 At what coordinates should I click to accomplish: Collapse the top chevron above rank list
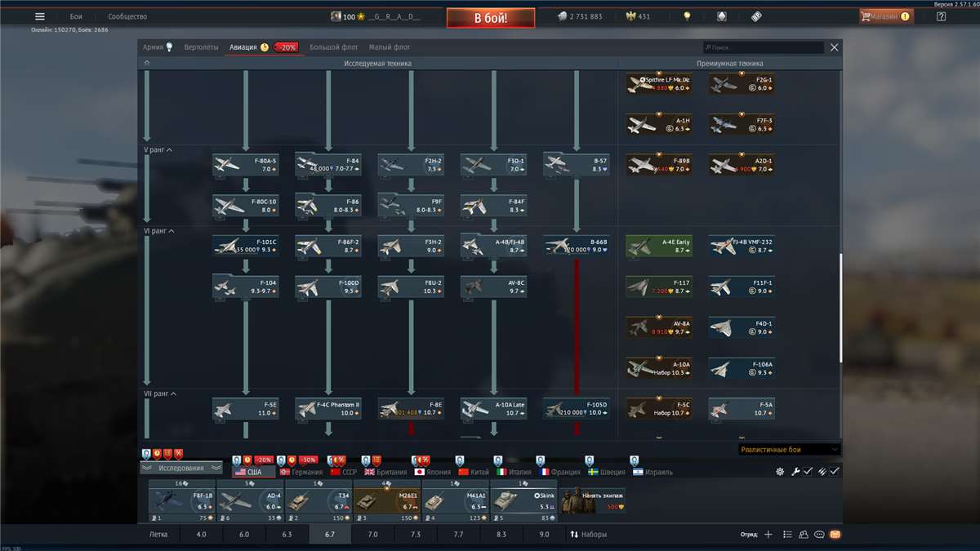[x=147, y=63]
